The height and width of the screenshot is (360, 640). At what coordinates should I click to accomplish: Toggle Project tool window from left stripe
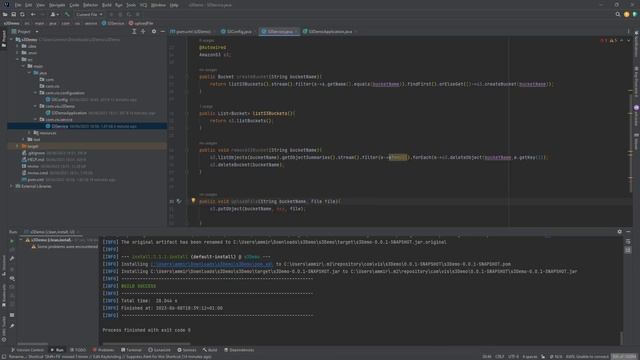tap(4, 39)
